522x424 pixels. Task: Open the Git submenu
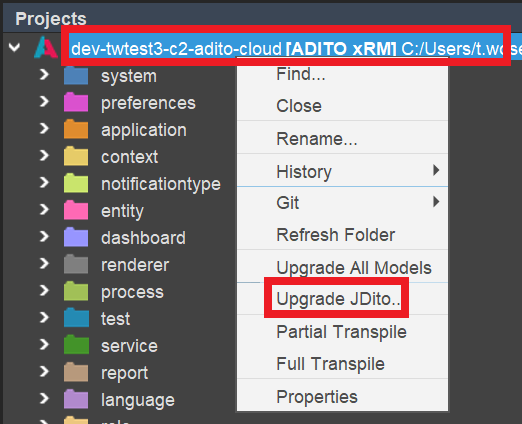342,202
